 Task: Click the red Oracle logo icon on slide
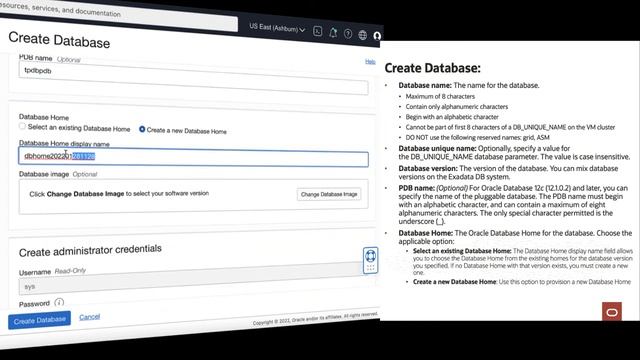pyautogui.click(x=612, y=312)
